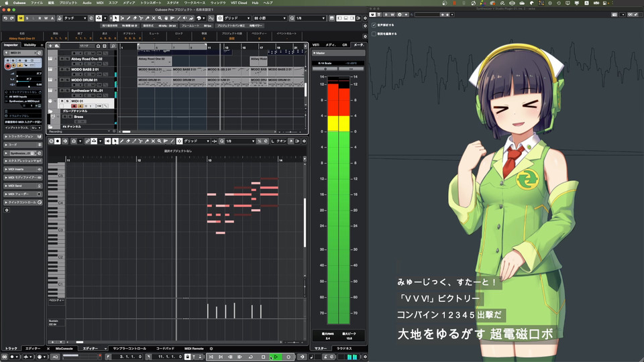Open the サンプラーコントロール tab
Image resolution: width=644 pixels, height=362 pixels.
click(129, 349)
